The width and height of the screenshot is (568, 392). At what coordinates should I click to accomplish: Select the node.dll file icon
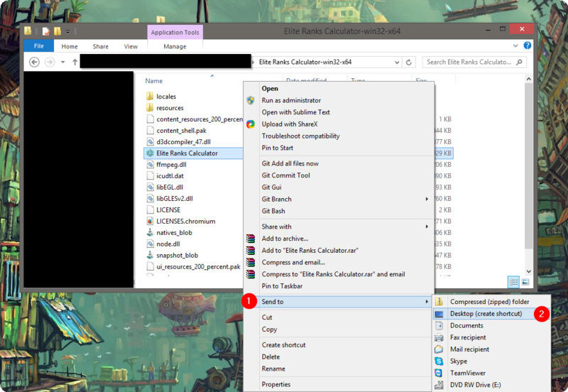coord(150,244)
